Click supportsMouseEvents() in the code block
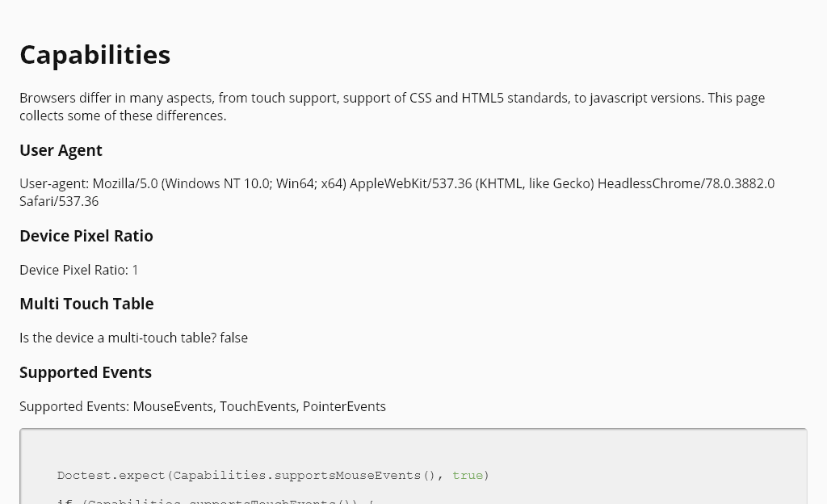This screenshot has height=504, width=827. tap(355, 475)
